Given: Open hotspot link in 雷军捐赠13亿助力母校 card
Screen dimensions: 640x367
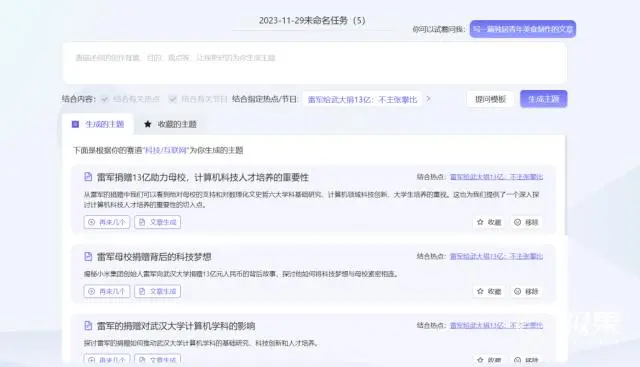Looking at the screenshot, I should (x=496, y=177).
